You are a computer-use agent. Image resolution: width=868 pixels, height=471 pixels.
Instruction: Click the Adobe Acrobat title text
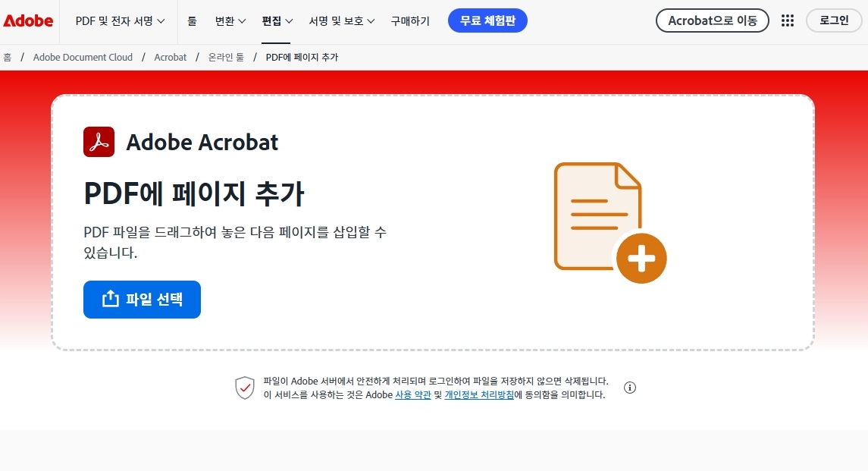point(202,143)
